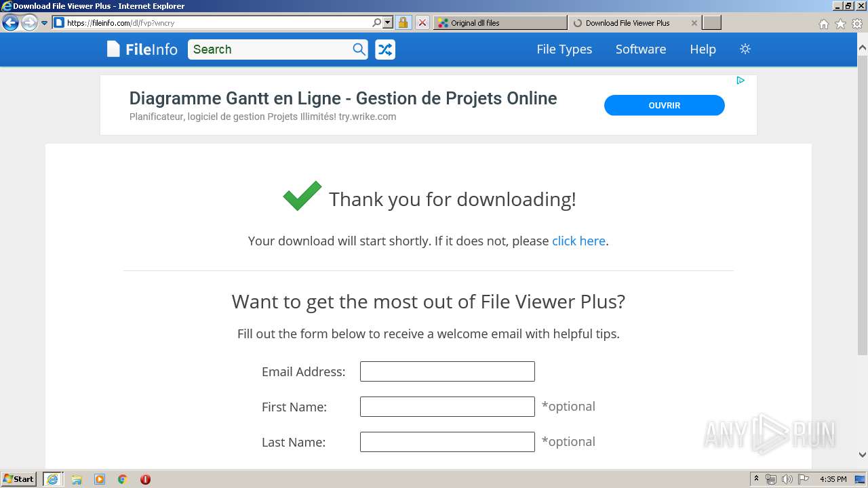Open the Windows Explorer taskbar folder icon
Viewport: 868px width, 488px height.
tap(77, 479)
